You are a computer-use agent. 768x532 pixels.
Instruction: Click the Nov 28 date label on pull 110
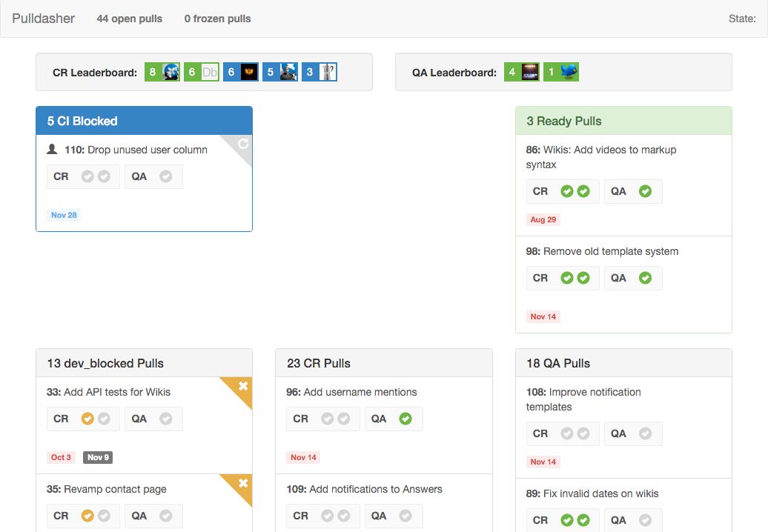[64, 215]
